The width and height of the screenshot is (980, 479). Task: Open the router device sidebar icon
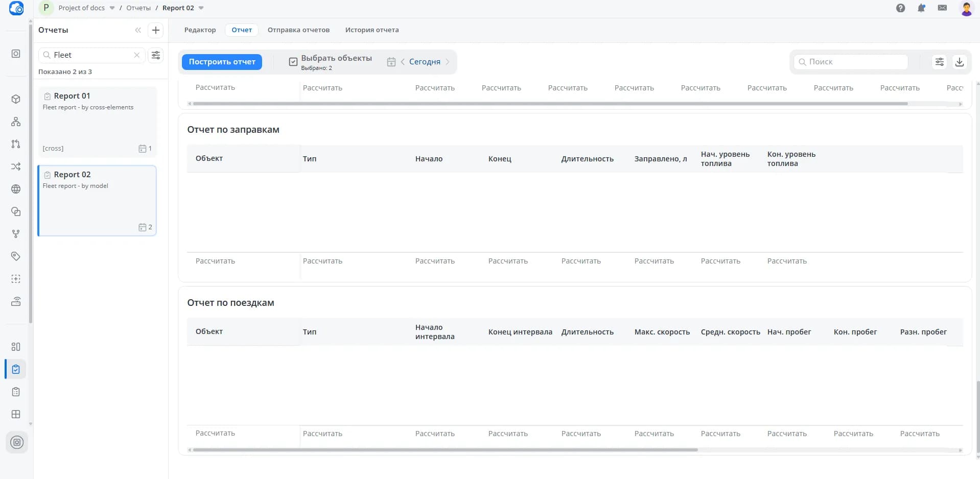coord(16,301)
